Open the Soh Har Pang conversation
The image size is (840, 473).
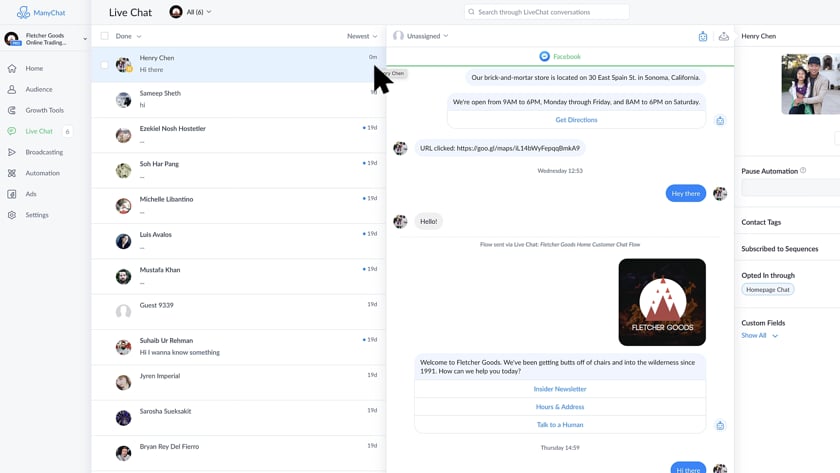(x=238, y=170)
